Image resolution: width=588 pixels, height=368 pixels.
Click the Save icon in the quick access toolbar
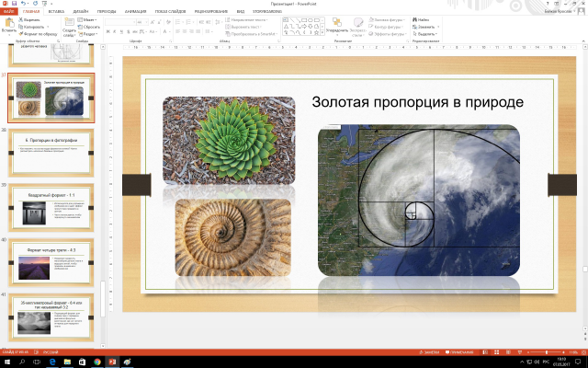click(14, 4)
